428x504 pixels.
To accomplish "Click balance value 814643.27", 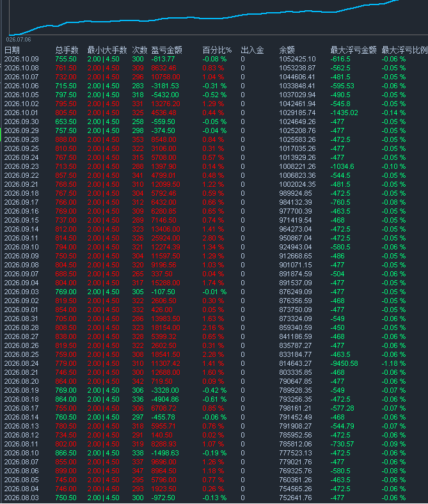I will coord(296,363).
